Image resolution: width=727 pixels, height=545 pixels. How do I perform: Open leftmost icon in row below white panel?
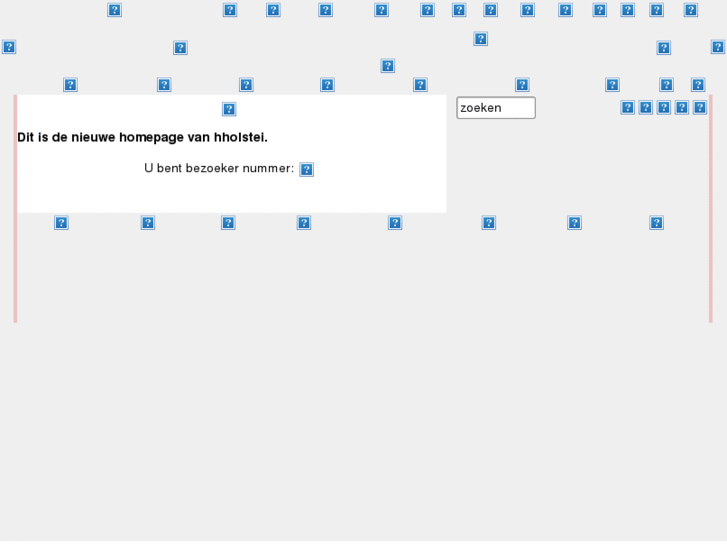tap(61, 223)
